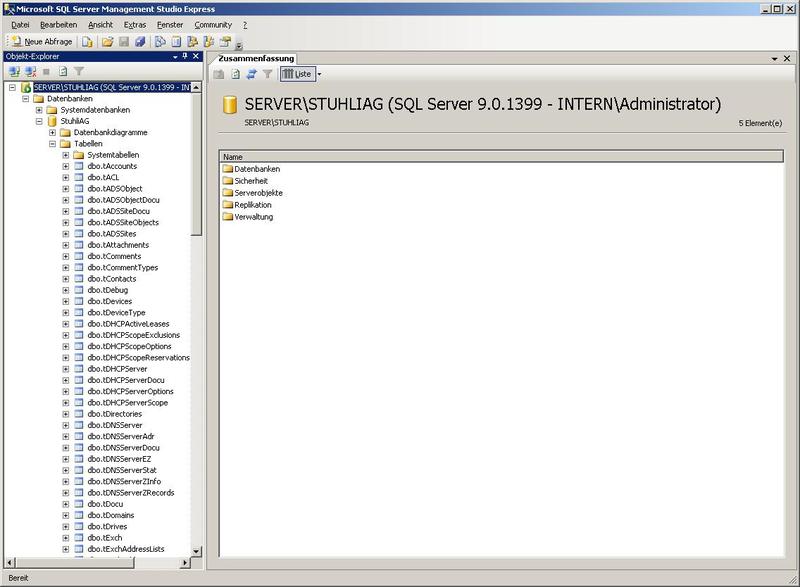This screenshot has height=587, width=800.
Task: Open the Zusammenfassung tab list dropdown
Action: click(774, 59)
